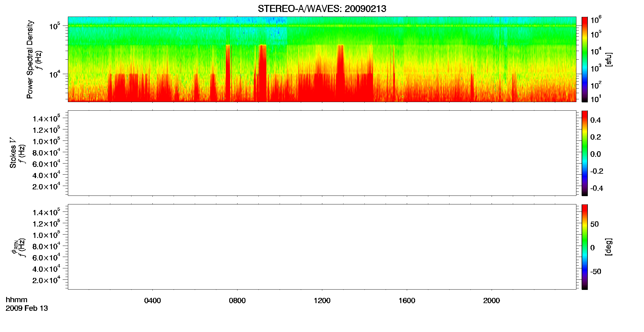
Task: Click the 0800 time axis label
Action: pos(237,301)
